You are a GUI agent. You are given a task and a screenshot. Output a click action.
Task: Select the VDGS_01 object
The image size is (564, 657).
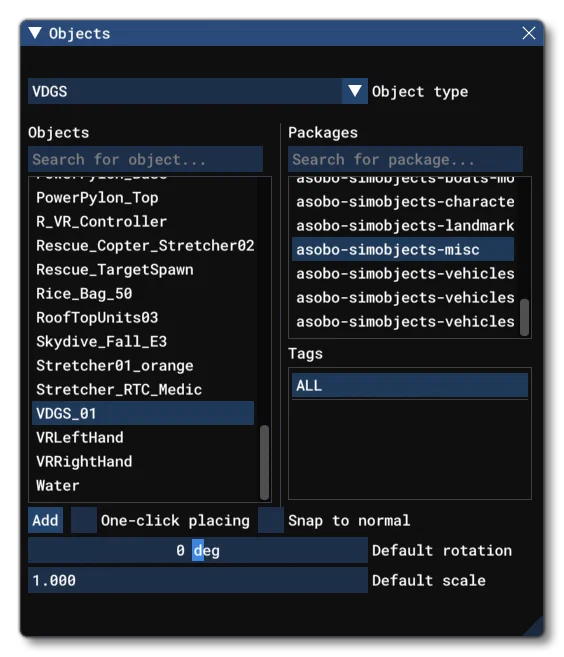coord(143,413)
